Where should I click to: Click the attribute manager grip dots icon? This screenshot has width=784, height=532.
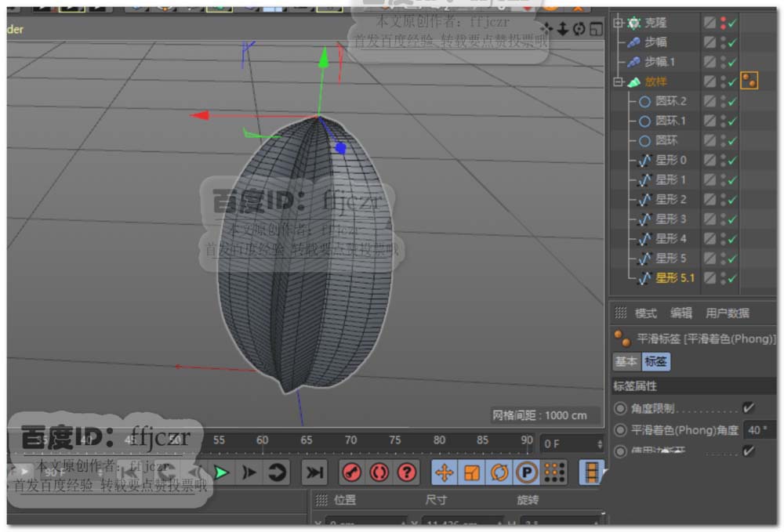pyautogui.click(x=620, y=313)
